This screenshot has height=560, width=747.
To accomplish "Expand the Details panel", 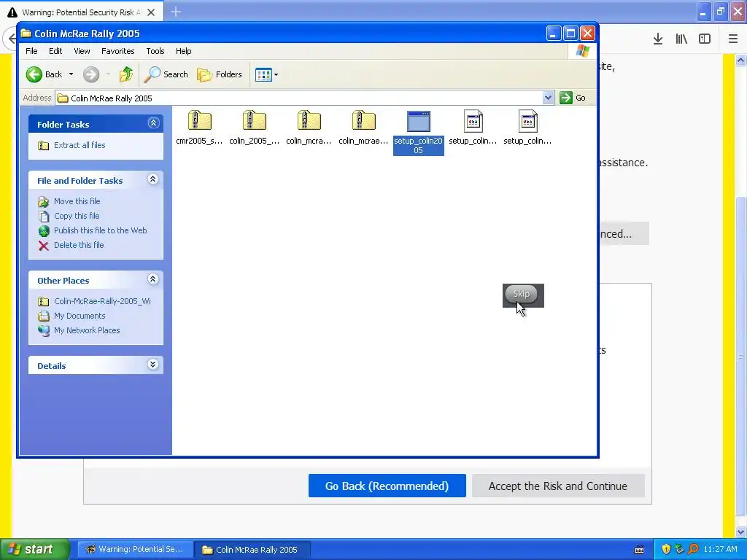I will click(153, 365).
